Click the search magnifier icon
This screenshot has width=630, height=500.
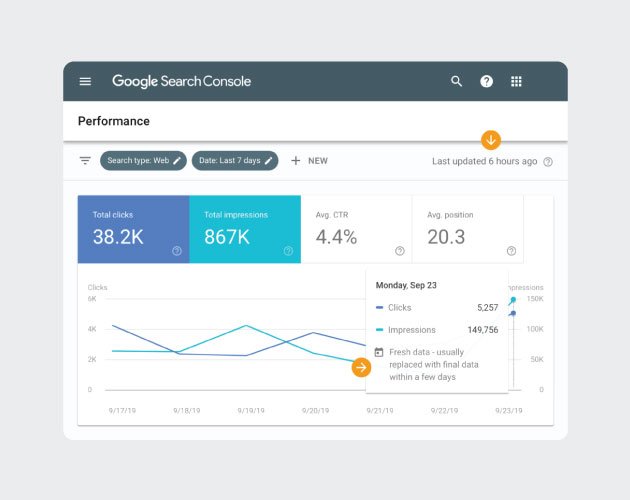pyautogui.click(x=456, y=82)
